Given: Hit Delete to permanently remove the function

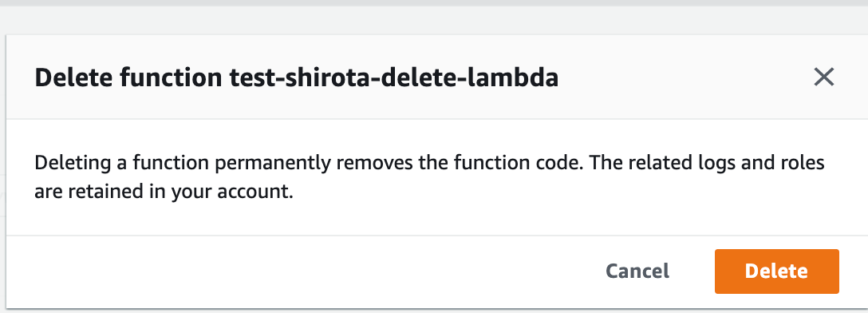Looking at the screenshot, I should pos(777,271).
